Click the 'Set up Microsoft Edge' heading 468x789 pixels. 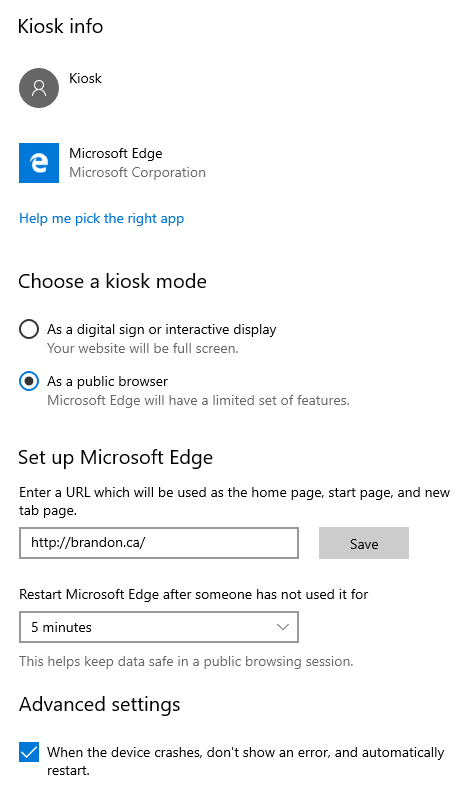click(x=115, y=457)
